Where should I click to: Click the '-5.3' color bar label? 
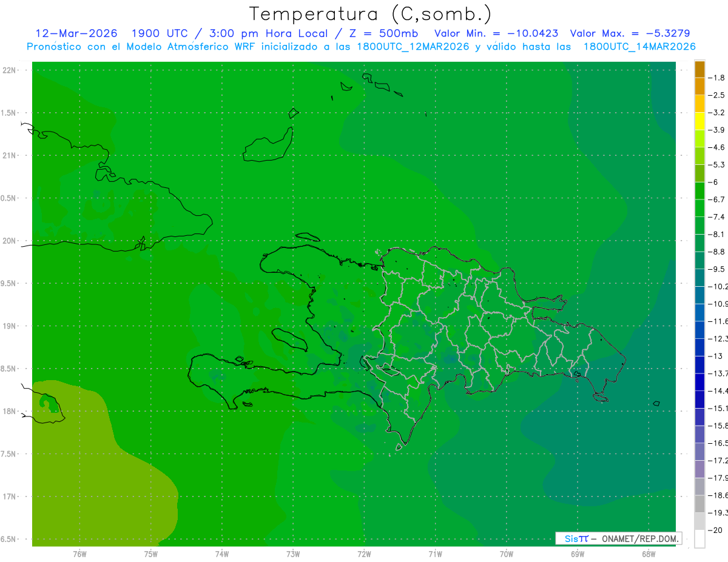pyautogui.click(x=716, y=164)
